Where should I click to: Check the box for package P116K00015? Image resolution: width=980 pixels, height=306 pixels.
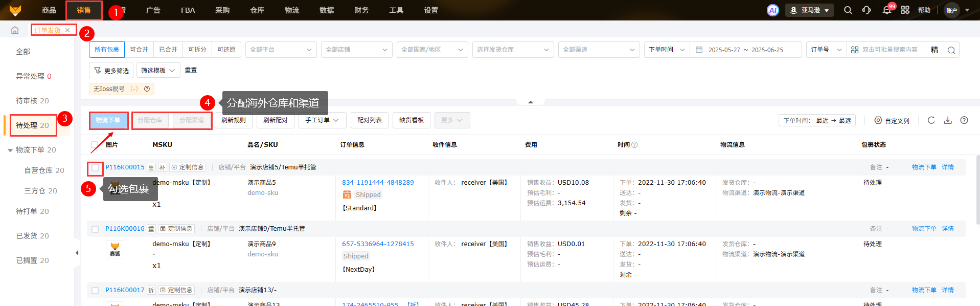(x=95, y=168)
